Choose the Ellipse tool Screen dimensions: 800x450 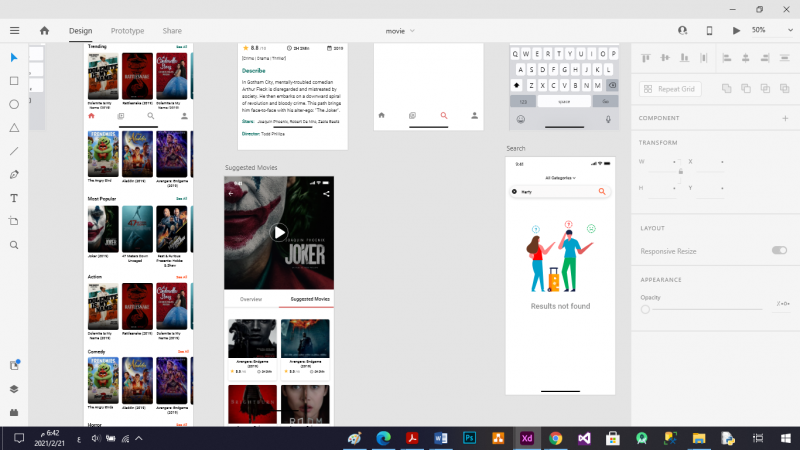(x=14, y=104)
